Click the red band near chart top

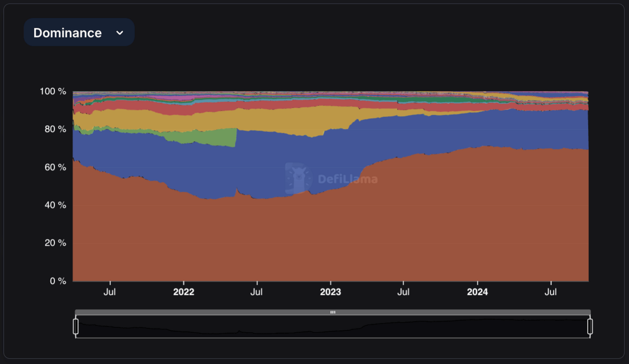click(146, 106)
